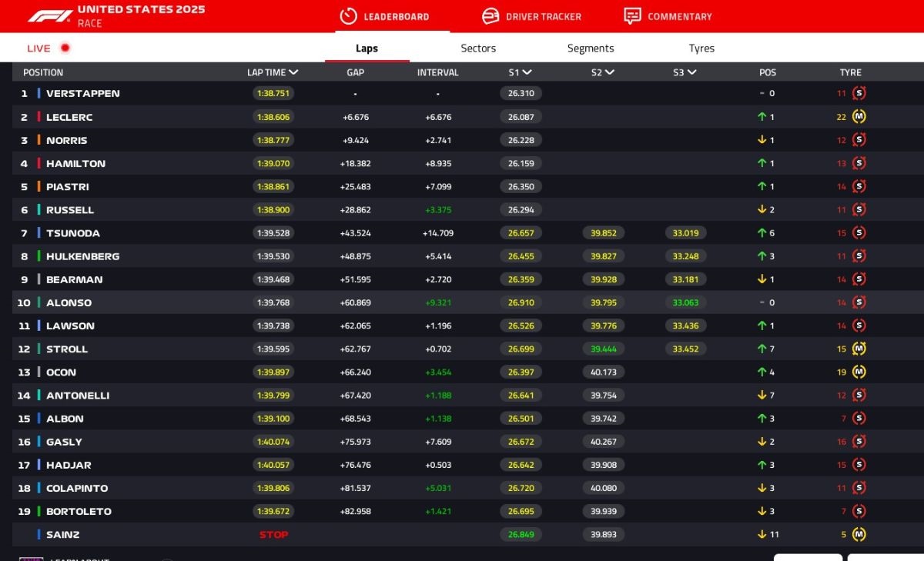Click Tsunoda's green position-gain arrow
The width and height of the screenshot is (924, 561).
click(762, 233)
